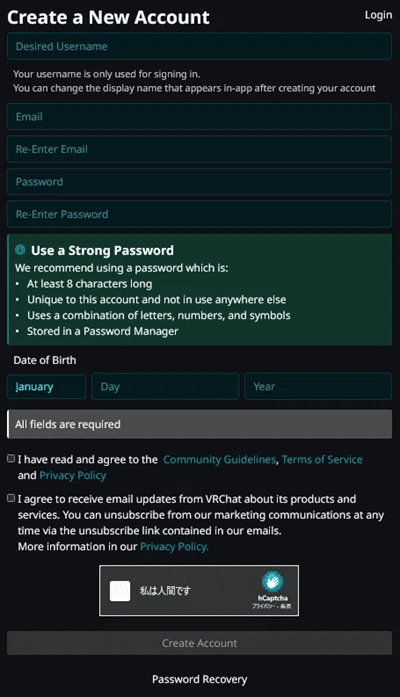Open Privacy Policy link after 'and'
The width and height of the screenshot is (400, 697).
click(x=73, y=476)
